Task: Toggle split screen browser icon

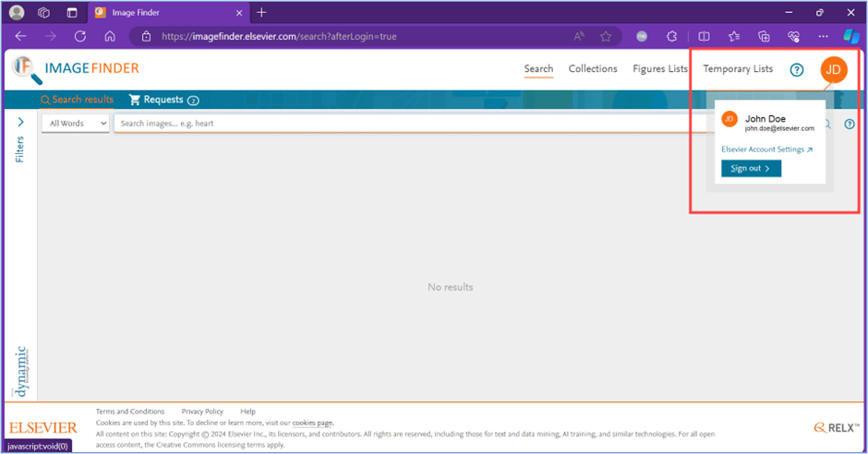Action: pos(705,37)
